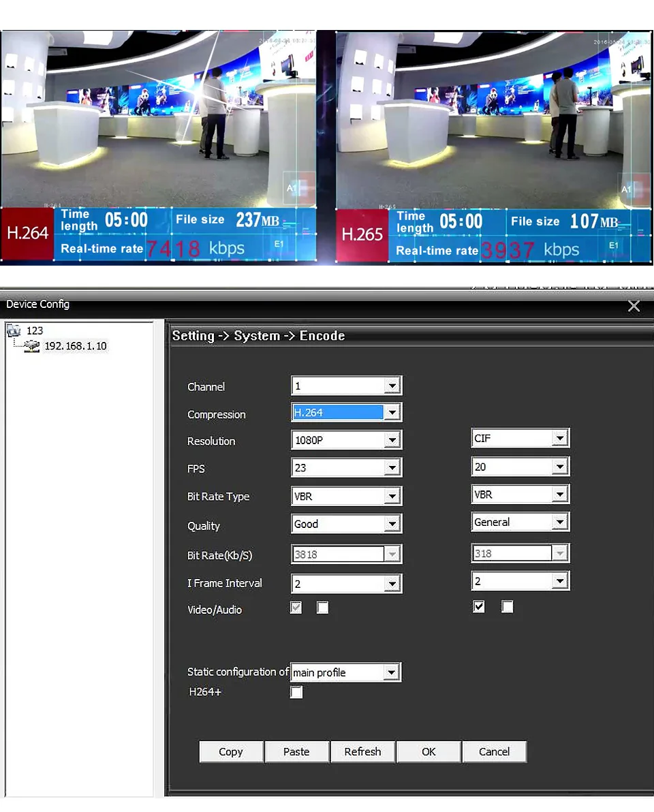Open the Static configuration dropdown showing main profile

click(346, 672)
